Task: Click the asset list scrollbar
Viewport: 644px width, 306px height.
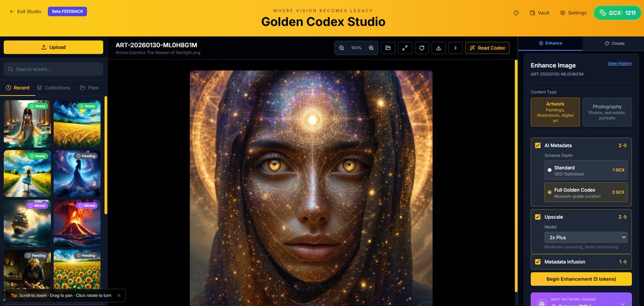Action: click(106, 156)
